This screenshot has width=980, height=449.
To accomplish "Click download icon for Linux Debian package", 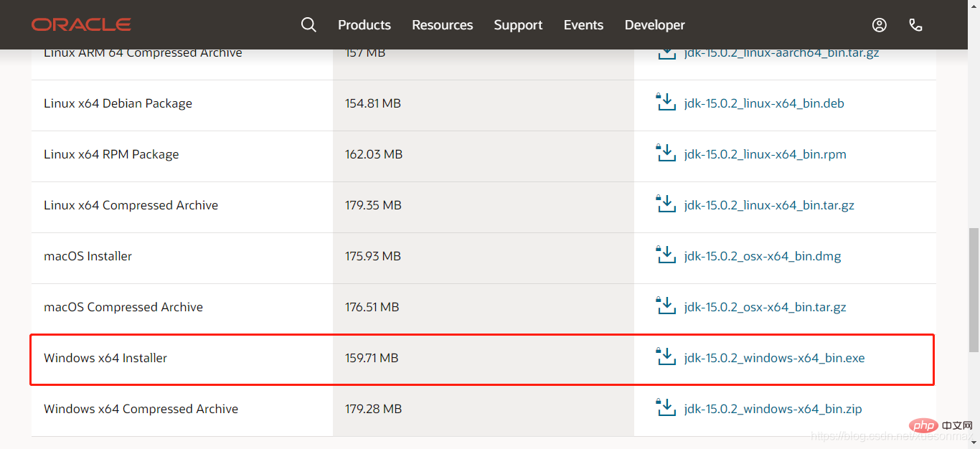I will pyautogui.click(x=666, y=103).
